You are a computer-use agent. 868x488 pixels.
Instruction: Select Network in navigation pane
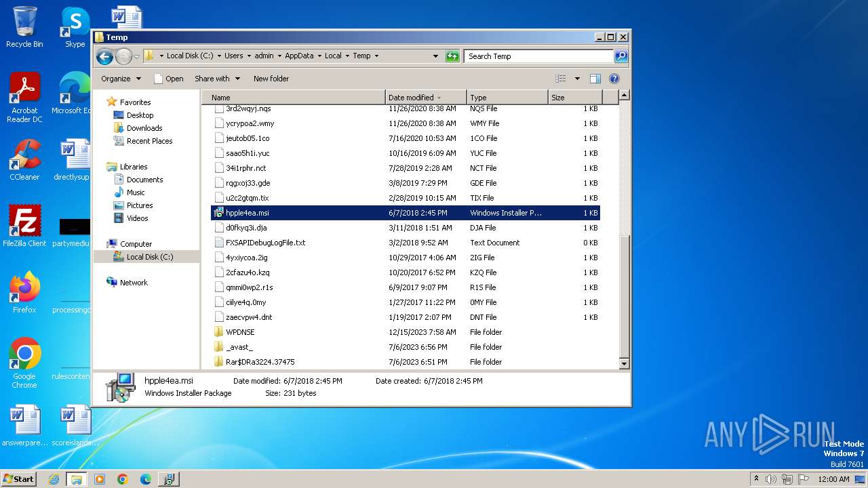click(x=134, y=283)
